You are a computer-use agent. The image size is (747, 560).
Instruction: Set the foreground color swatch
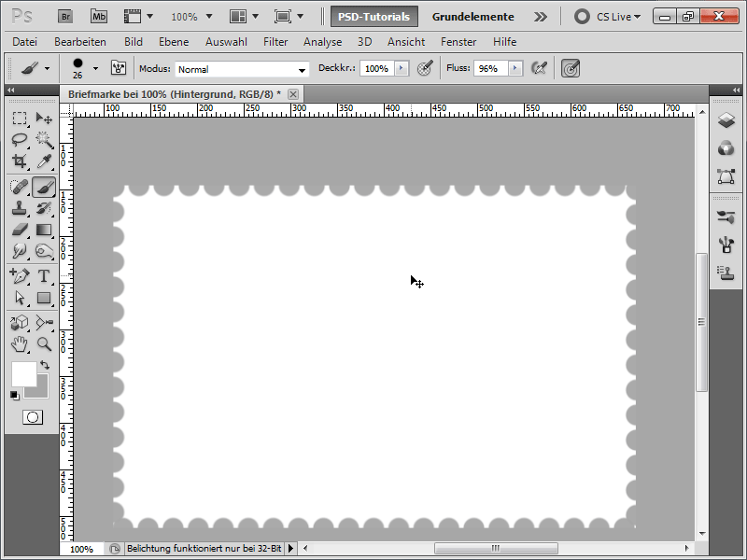click(24, 374)
